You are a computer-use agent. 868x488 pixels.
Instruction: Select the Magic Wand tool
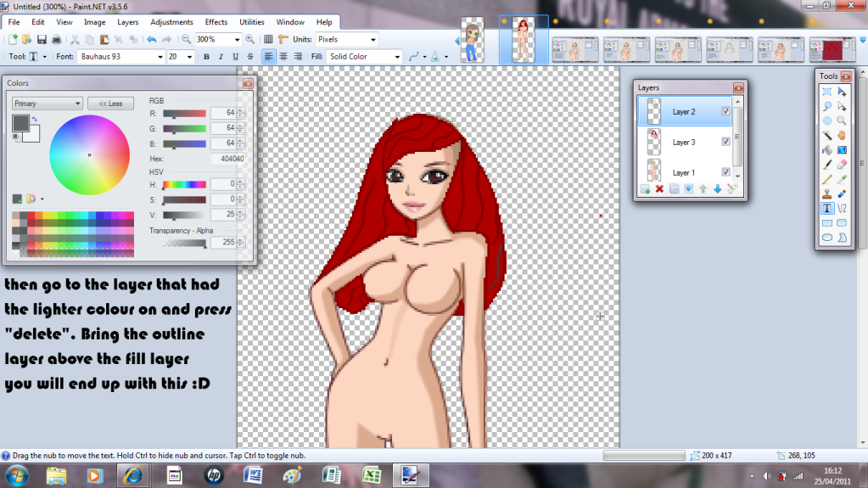pyautogui.click(x=827, y=135)
